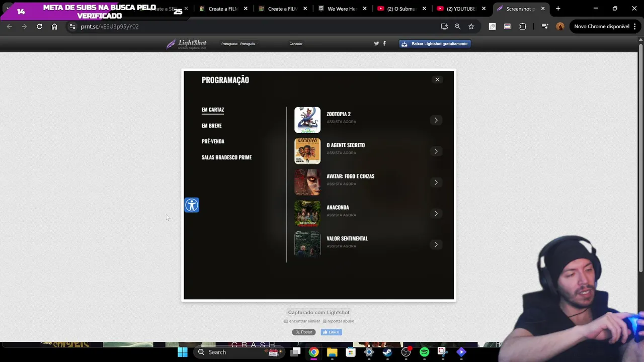Click the install app icon in address bar
The width and height of the screenshot is (644, 362).
click(x=444, y=26)
